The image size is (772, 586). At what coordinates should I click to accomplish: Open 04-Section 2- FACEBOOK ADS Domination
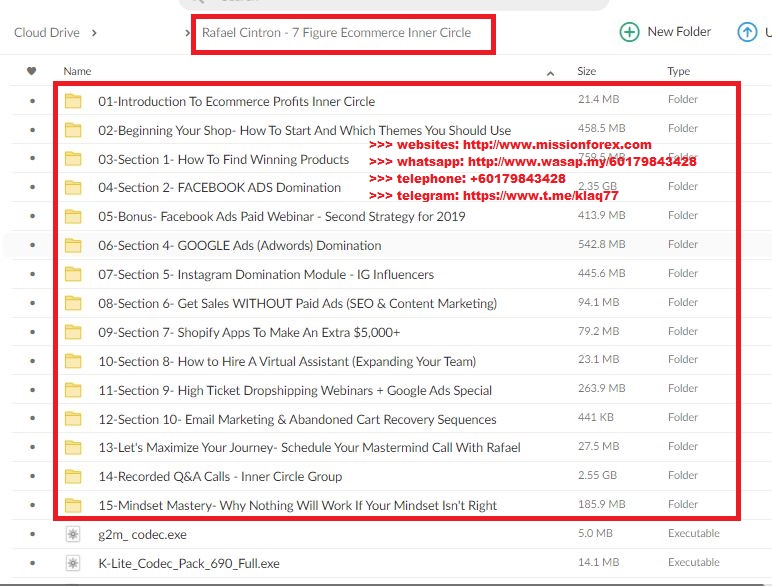[x=220, y=188]
